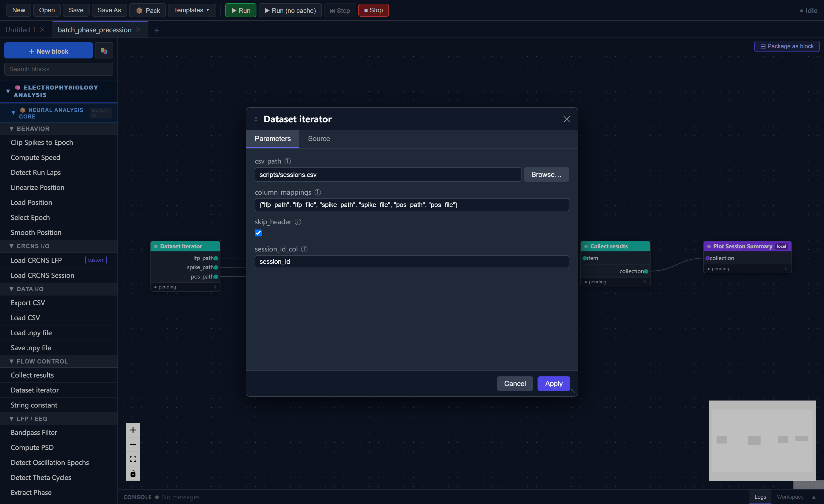Click the info icon next to column_mappings
The height and width of the screenshot is (504, 824).
tap(318, 192)
